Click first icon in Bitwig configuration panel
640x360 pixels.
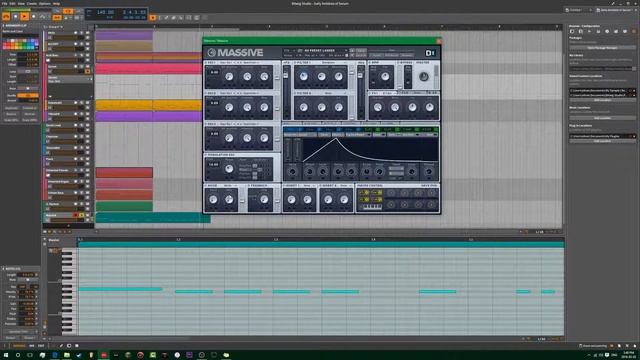tap(572, 31)
